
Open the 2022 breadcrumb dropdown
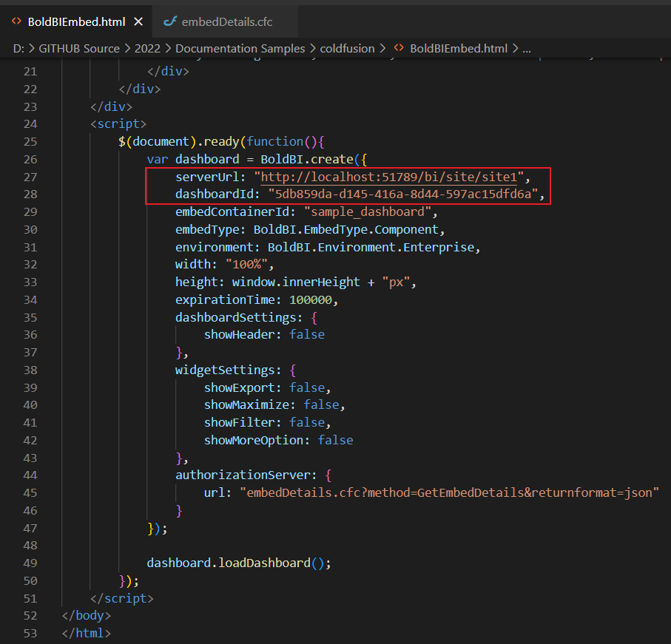pos(146,48)
